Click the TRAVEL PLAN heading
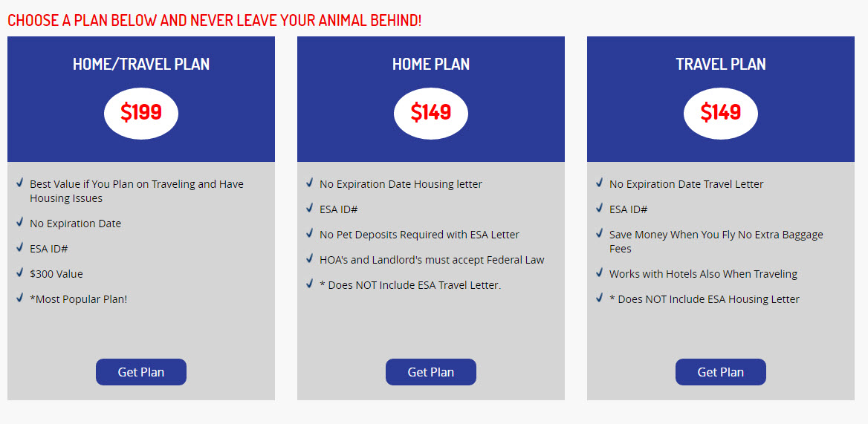The width and height of the screenshot is (868, 424). click(721, 64)
